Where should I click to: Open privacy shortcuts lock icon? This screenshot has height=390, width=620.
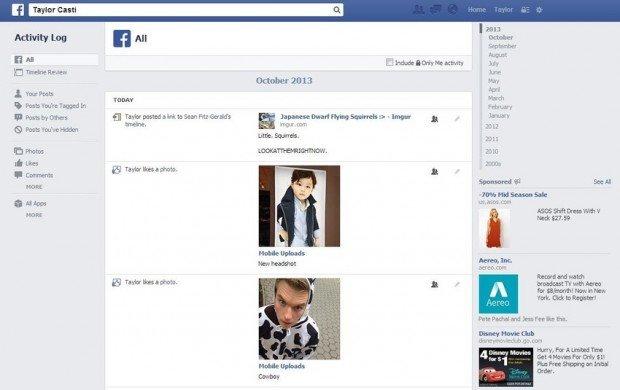(x=525, y=10)
